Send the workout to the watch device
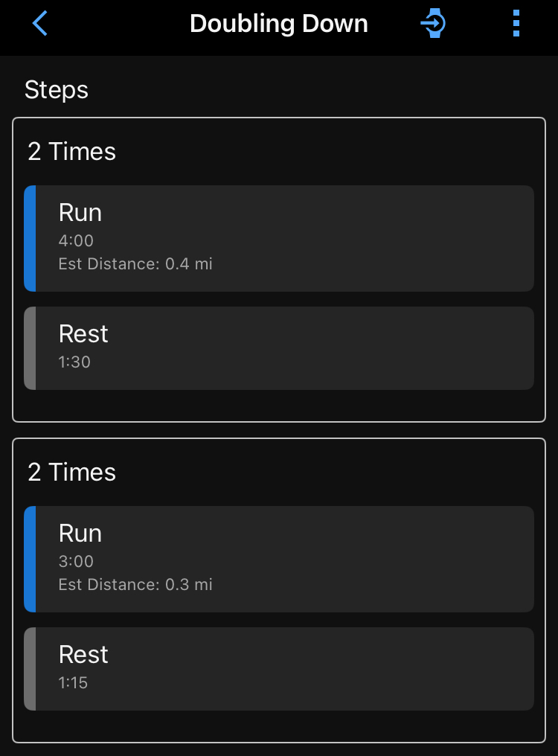558x756 pixels. coord(433,24)
